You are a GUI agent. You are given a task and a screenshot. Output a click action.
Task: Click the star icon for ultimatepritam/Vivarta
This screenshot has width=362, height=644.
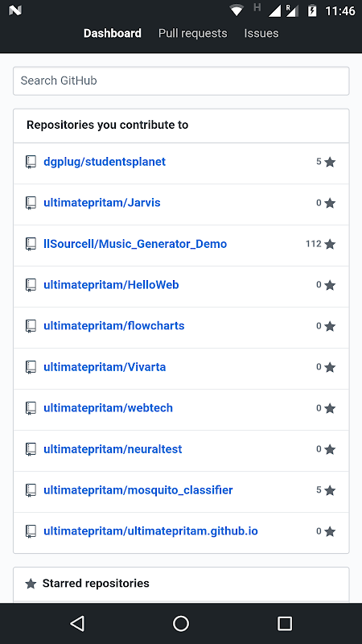pos(330,367)
